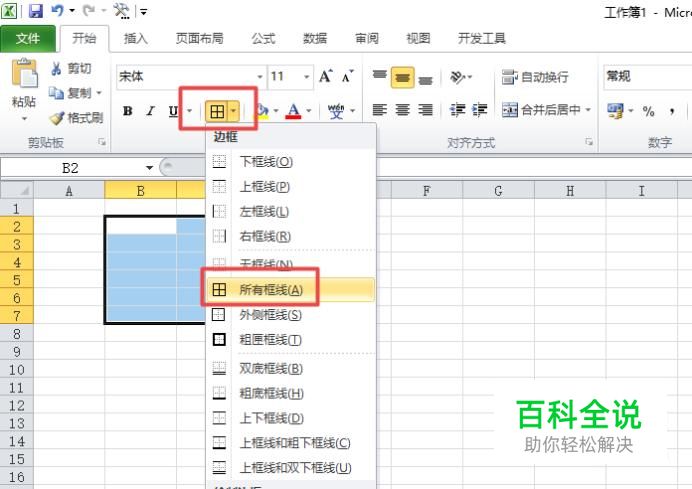Center cell text horizontally
Screen dimensions: 692x489
pyautogui.click(x=402, y=109)
